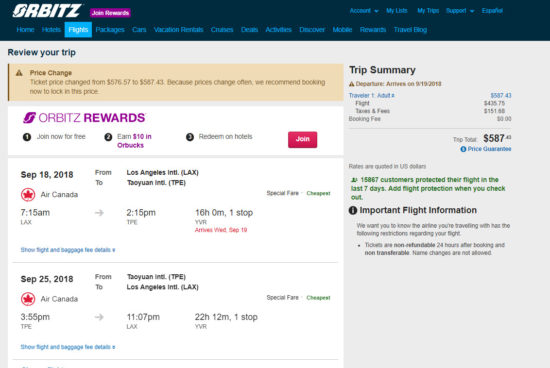Open the Support dropdown menu
Image resolution: width=550 pixels, height=368 pixels.
click(460, 11)
